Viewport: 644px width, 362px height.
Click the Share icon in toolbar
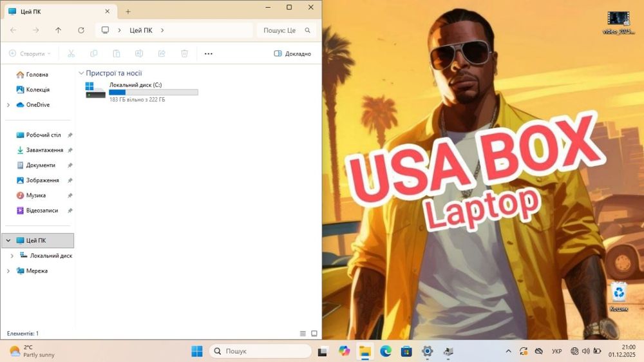point(162,53)
